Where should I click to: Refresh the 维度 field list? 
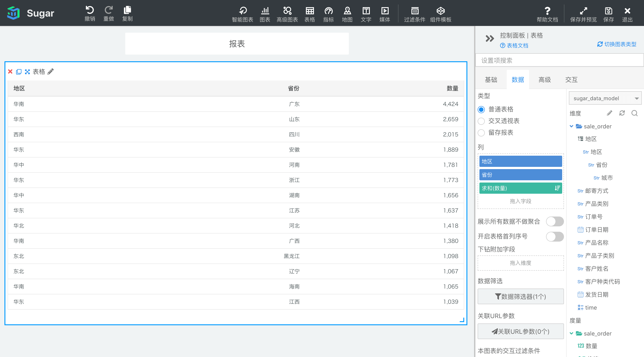[x=622, y=113]
